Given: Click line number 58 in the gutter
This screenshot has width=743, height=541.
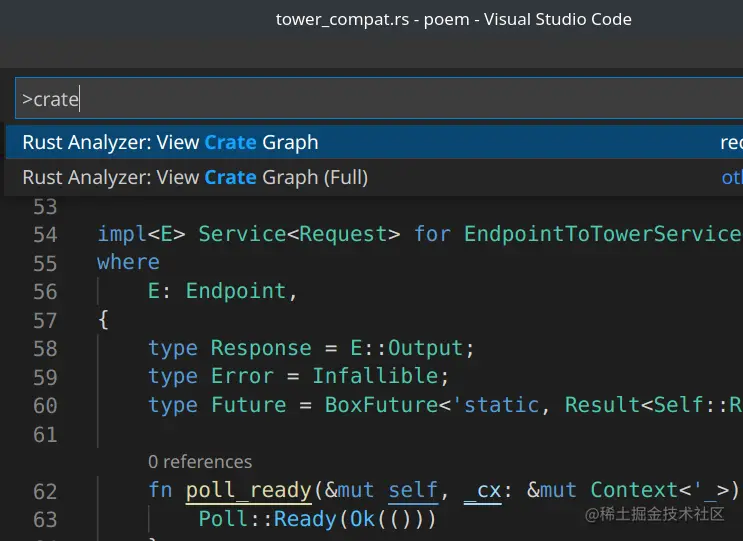Looking at the screenshot, I should pyautogui.click(x=46, y=348).
